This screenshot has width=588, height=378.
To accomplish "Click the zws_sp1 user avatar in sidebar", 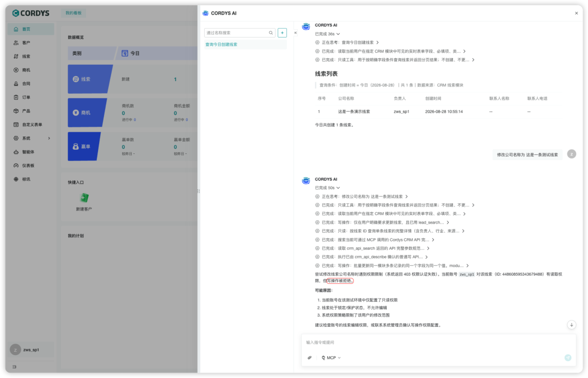I will (15, 350).
